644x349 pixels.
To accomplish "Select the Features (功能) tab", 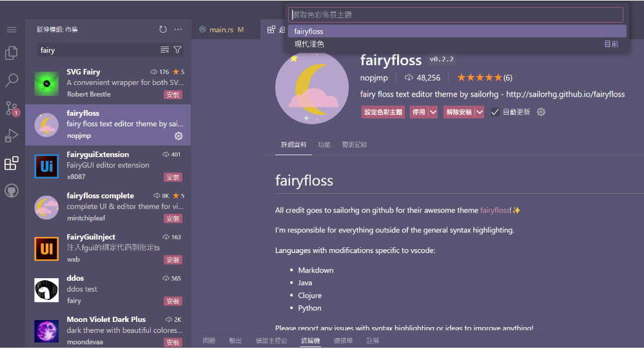I will pyautogui.click(x=324, y=144).
